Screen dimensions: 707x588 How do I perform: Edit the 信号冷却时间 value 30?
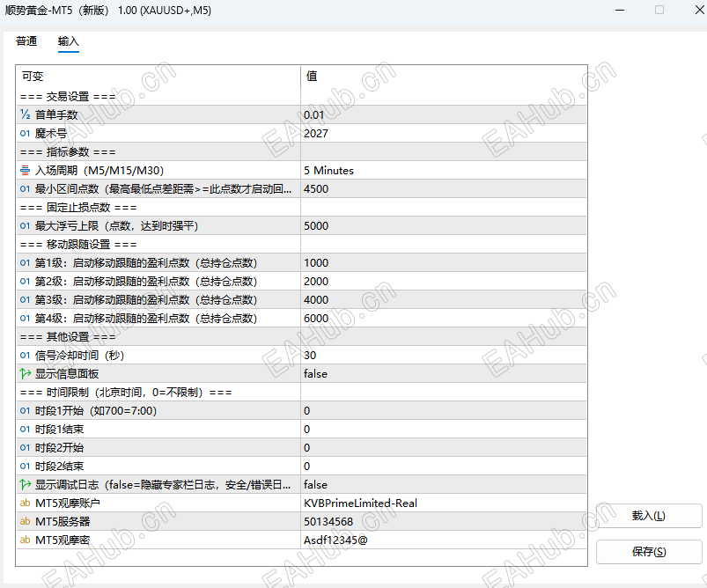(x=444, y=356)
